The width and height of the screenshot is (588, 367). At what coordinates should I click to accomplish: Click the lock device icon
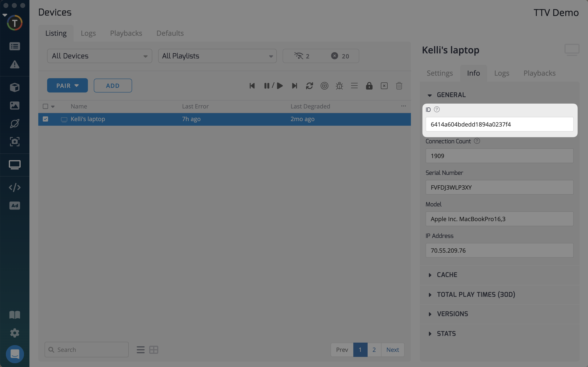pos(369,86)
